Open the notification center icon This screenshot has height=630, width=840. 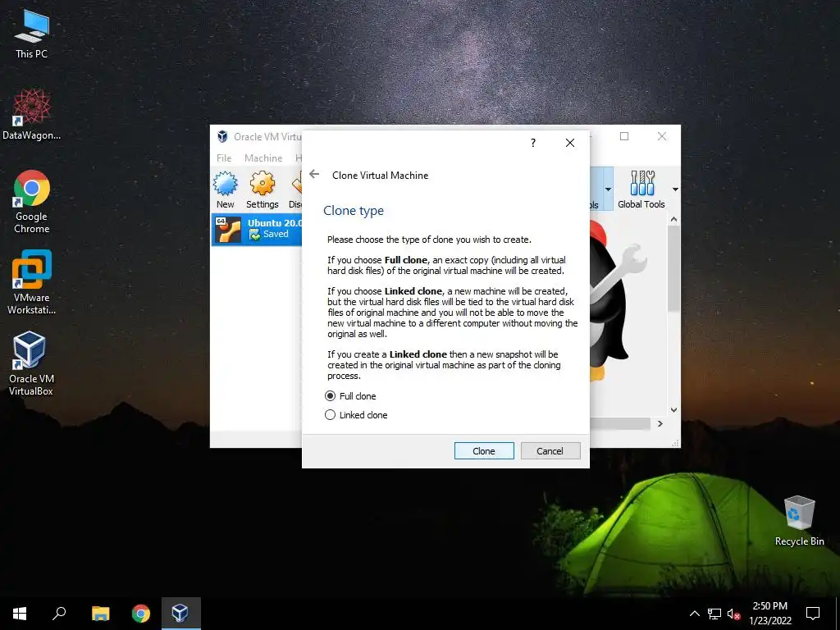[813, 614]
